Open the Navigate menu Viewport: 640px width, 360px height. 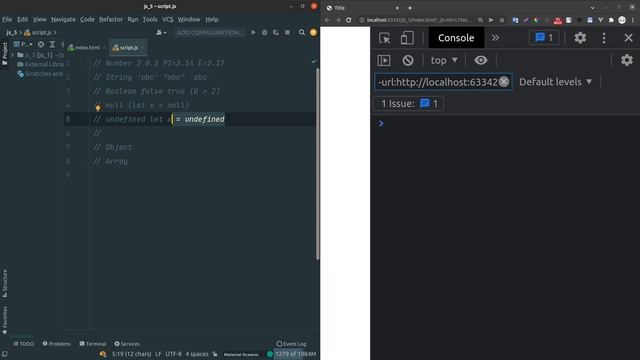[63, 20]
